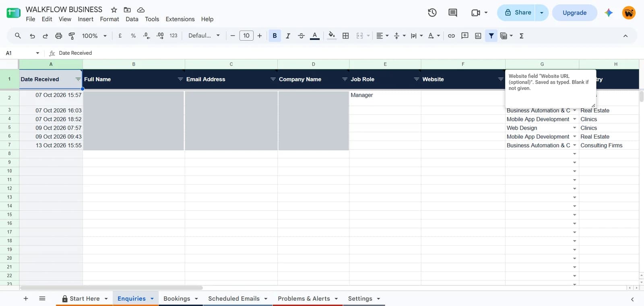Open the fill color picker
Image resolution: width=644 pixels, height=306 pixels.
[x=332, y=36]
